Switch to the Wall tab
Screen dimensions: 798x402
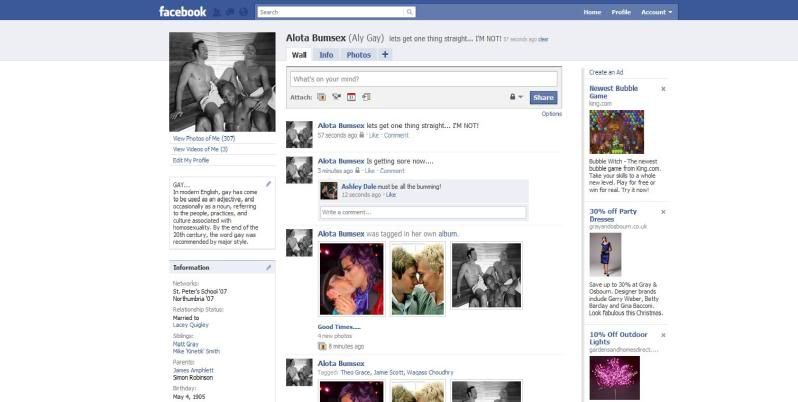tap(299, 55)
